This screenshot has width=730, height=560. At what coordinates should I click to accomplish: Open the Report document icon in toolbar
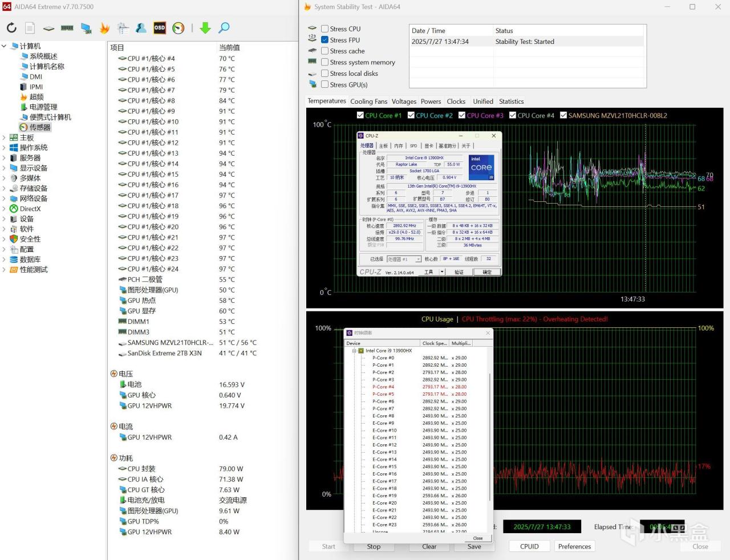(x=30, y=28)
